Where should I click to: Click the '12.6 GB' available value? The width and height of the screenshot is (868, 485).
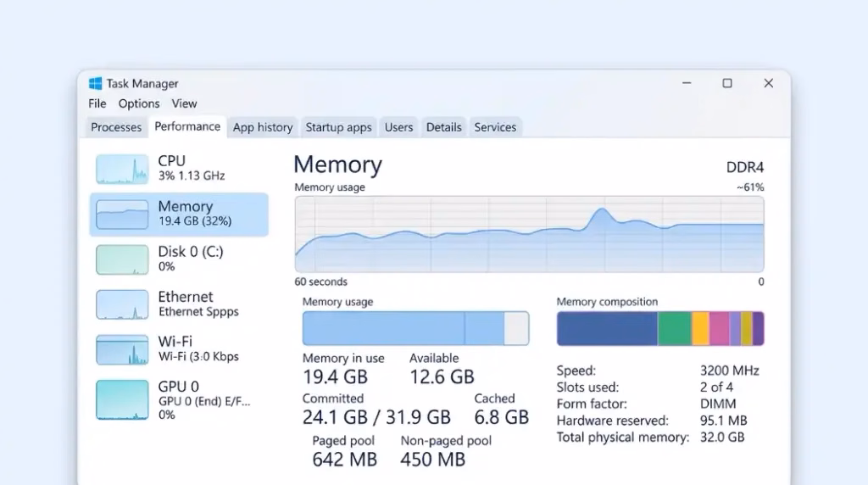pos(442,376)
